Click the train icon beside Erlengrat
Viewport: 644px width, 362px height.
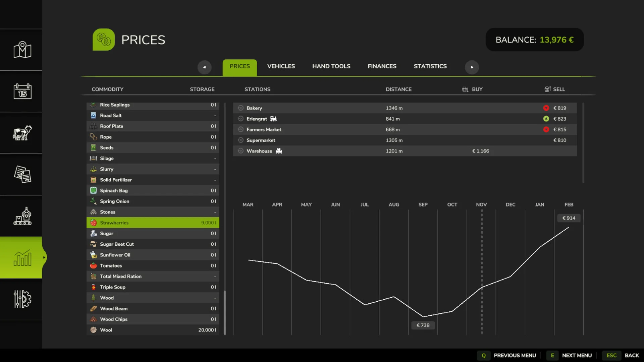[273, 119]
